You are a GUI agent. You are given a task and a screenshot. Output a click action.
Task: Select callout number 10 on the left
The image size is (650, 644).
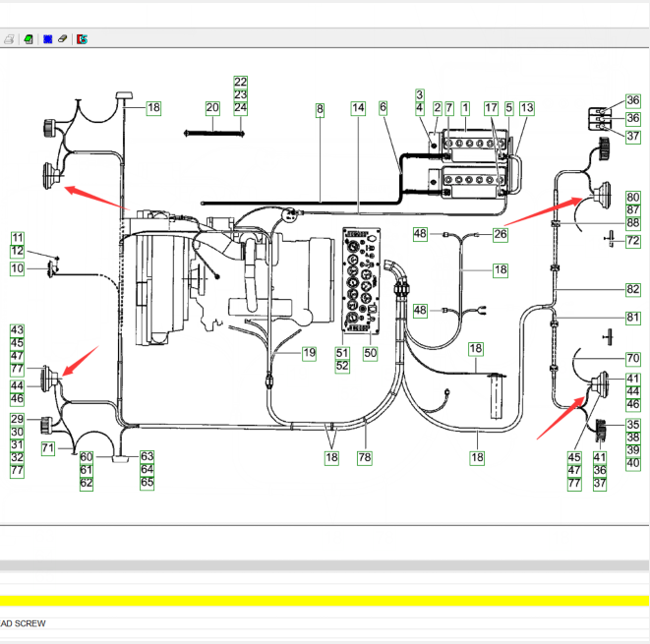[x=18, y=268]
